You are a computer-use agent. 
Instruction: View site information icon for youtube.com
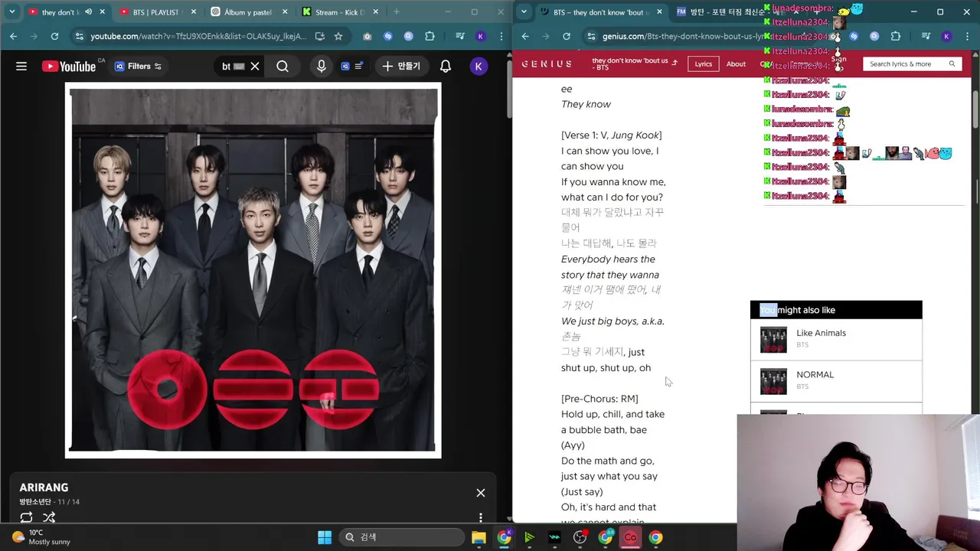point(79,36)
